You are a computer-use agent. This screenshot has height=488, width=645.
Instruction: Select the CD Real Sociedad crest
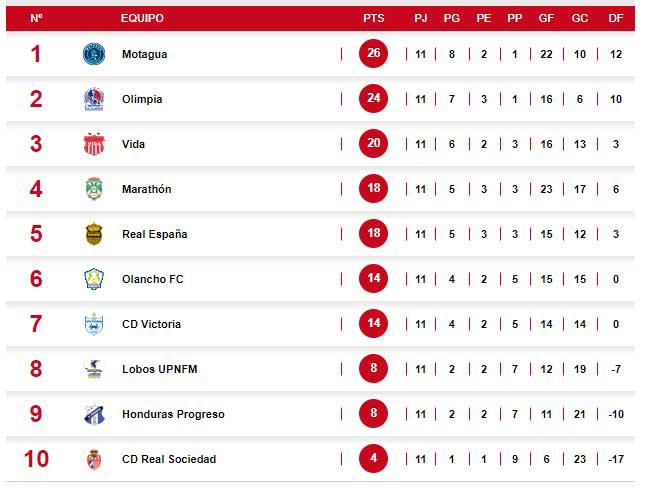pos(94,459)
